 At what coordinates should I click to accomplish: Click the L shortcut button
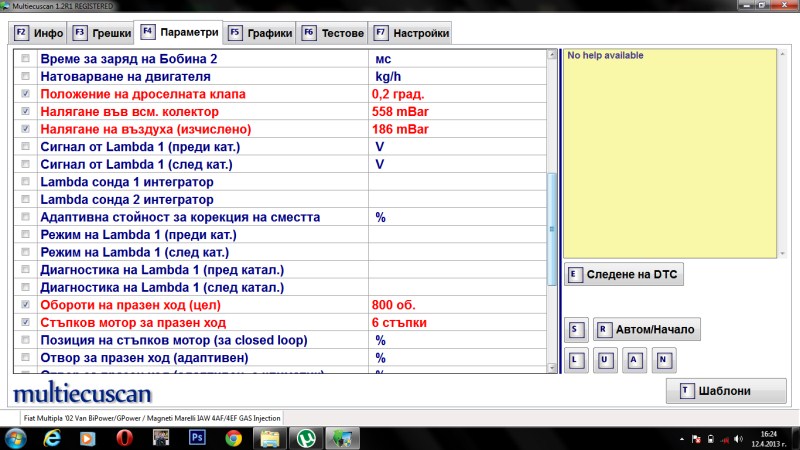575,359
